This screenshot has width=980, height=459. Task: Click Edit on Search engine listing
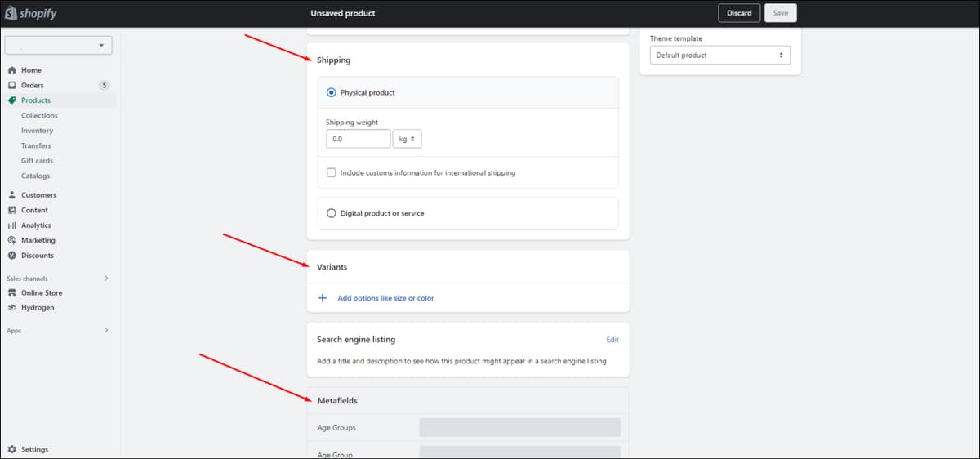coord(612,340)
